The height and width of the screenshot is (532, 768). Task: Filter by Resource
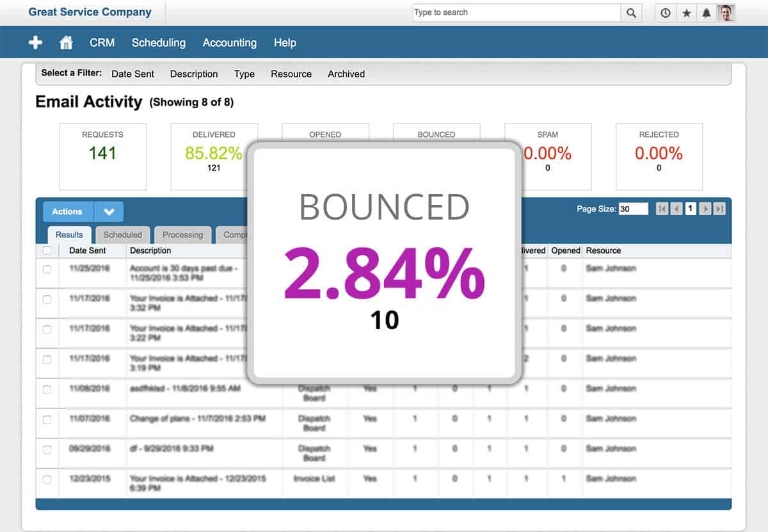pyautogui.click(x=291, y=74)
